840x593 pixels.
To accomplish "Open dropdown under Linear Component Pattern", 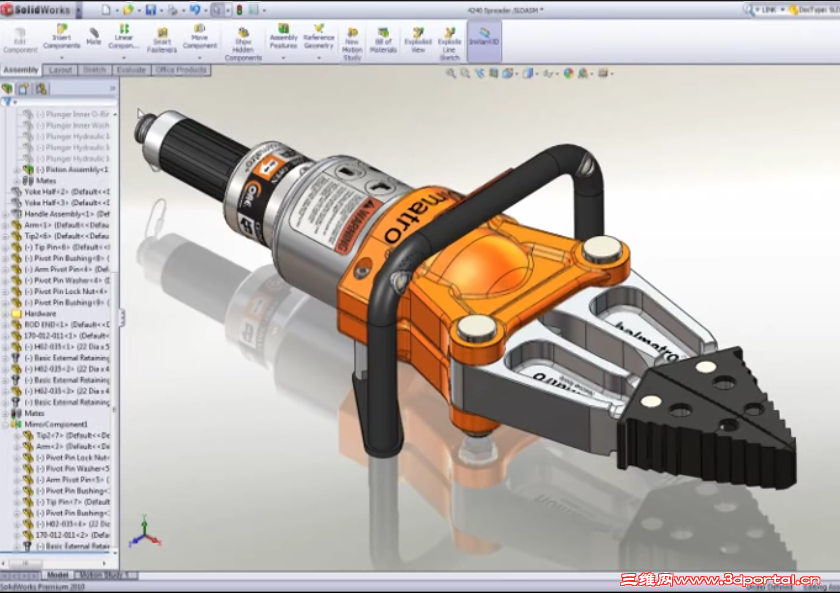I will [x=124, y=57].
